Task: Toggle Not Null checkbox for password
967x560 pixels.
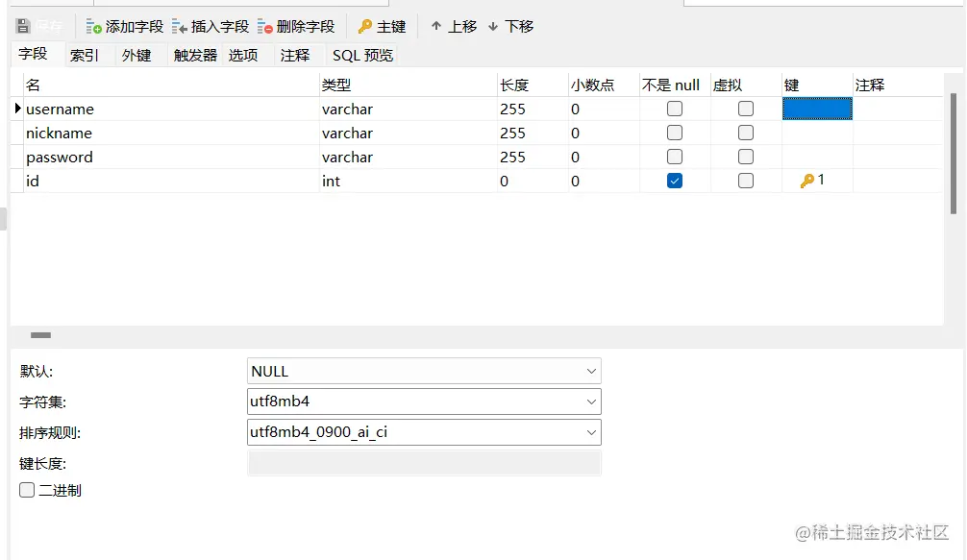Action: click(675, 157)
